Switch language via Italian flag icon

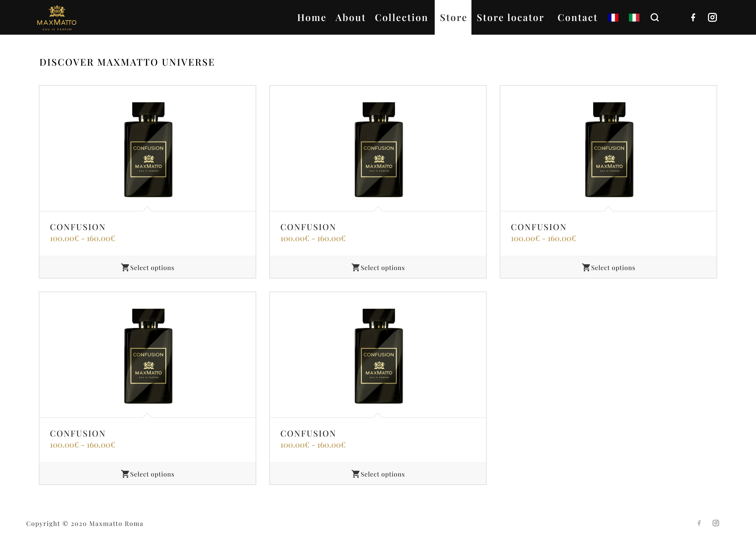tap(634, 18)
